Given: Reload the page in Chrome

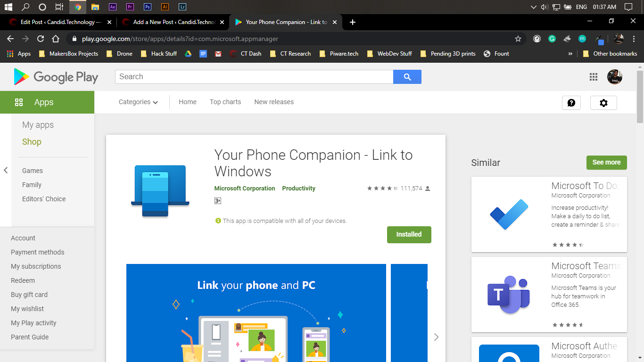Looking at the screenshot, I should click(x=41, y=39).
